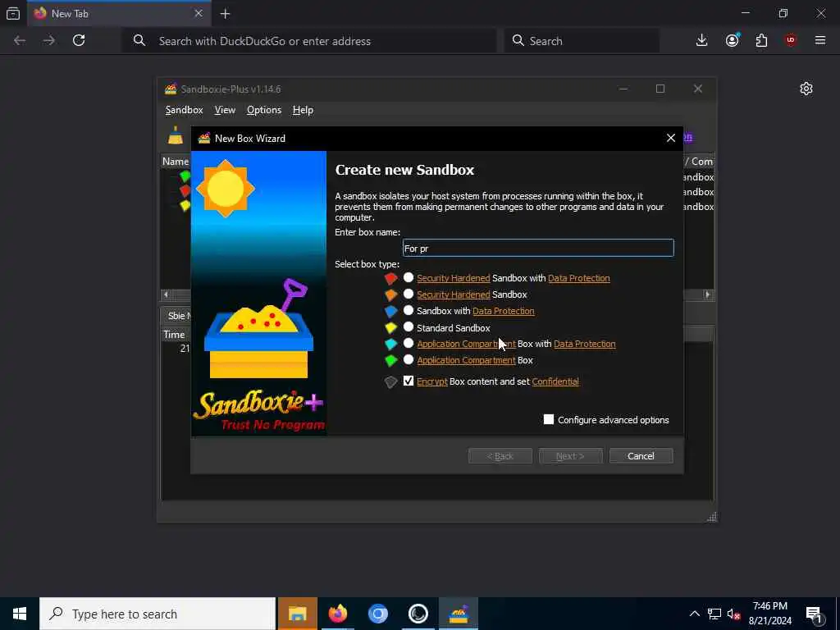The width and height of the screenshot is (840, 630).
Task: Open the Sandbox menu in Sandboxie-Plus
Action: coord(184,110)
